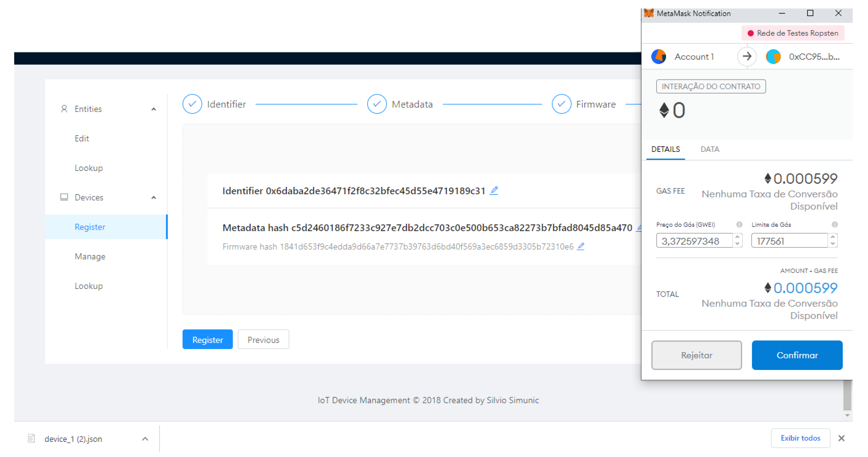Viewport: 868px width, 457px height.
Task: Collapse the Devices sidebar menu
Action: [x=154, y=197]
